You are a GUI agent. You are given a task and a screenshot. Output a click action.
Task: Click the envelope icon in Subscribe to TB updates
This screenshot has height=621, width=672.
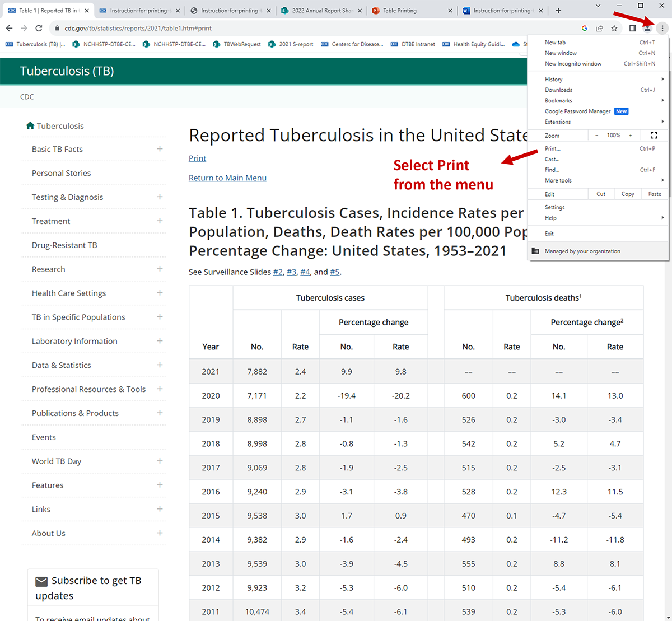tap(40, 581)
